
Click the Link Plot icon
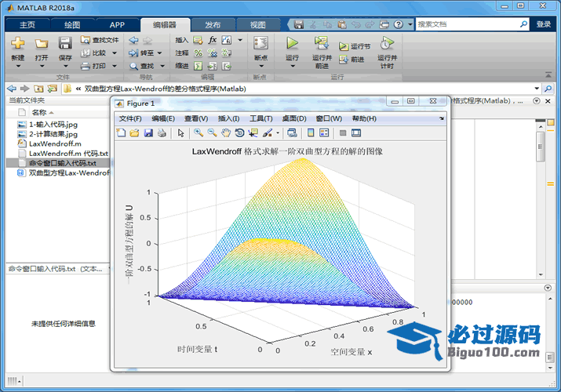(x=292, y=133)
